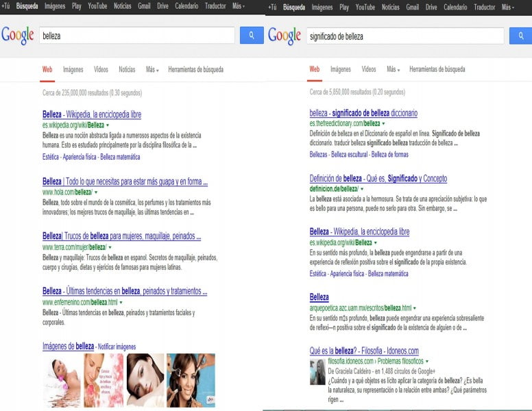Click Drive in the left top black bar

(162, 6)
